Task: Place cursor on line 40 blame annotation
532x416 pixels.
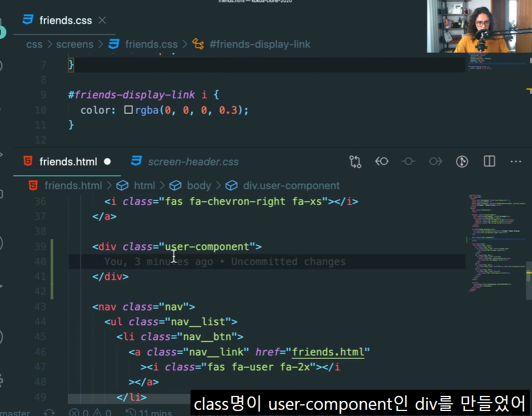Action: click(x=225, y=262)
